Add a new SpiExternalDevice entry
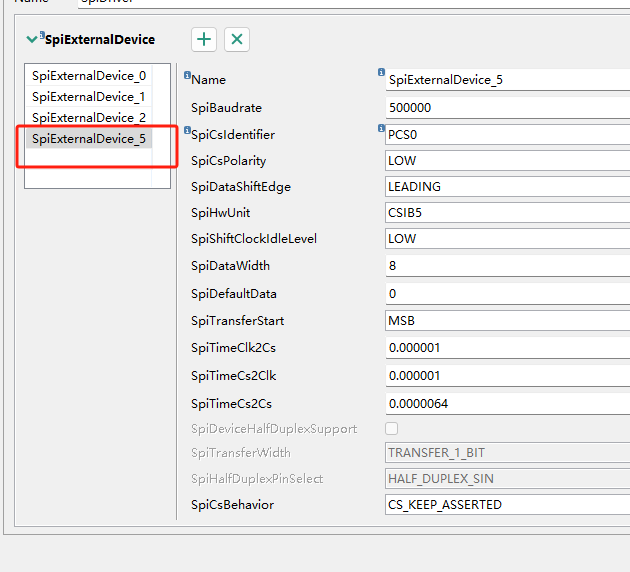630x572 pixels. pos(204,39)
